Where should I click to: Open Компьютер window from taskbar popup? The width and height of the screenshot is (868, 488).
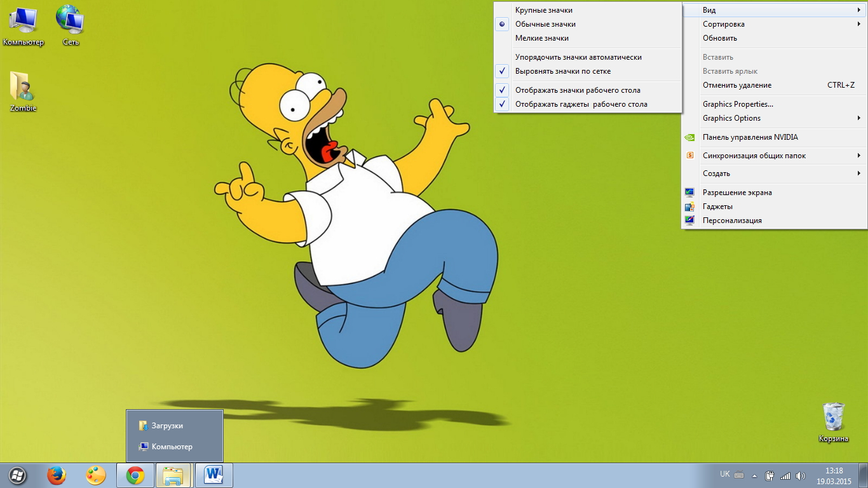175,447
